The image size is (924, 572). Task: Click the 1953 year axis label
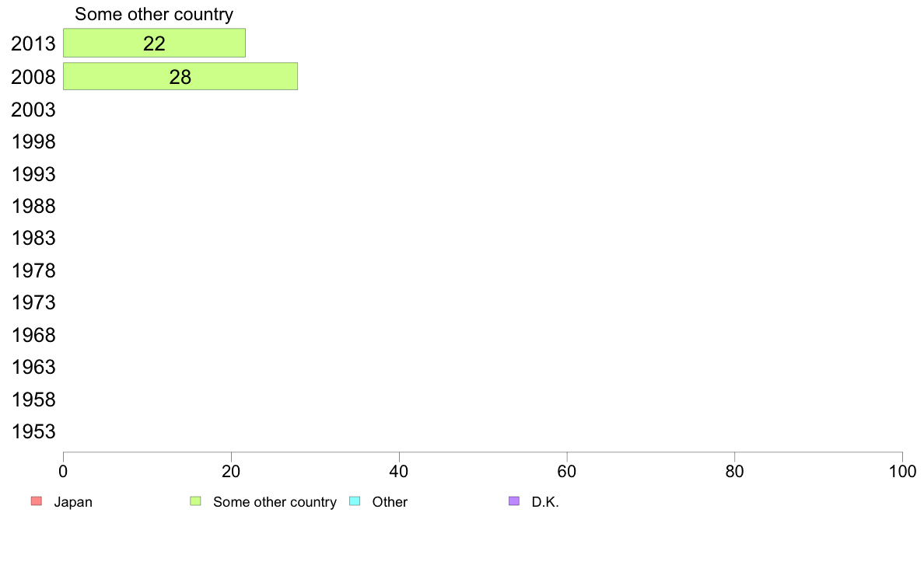click(33, 432)
